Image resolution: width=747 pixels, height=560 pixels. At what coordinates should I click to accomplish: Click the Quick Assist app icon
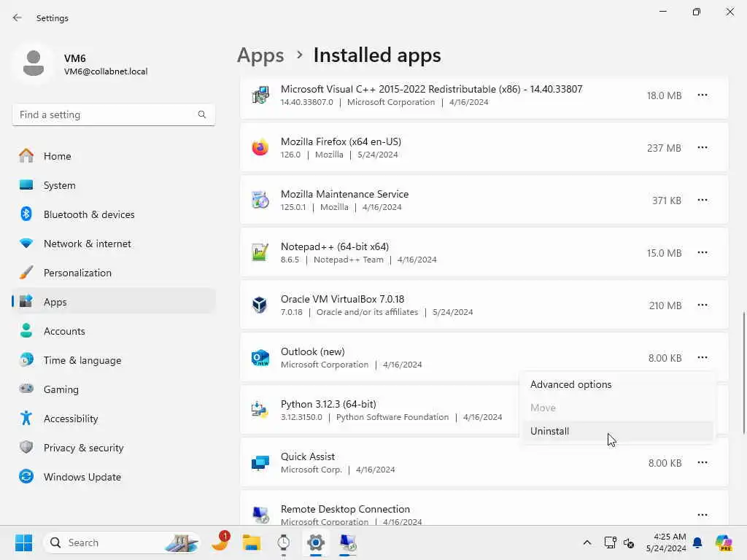tap(260, 462)
